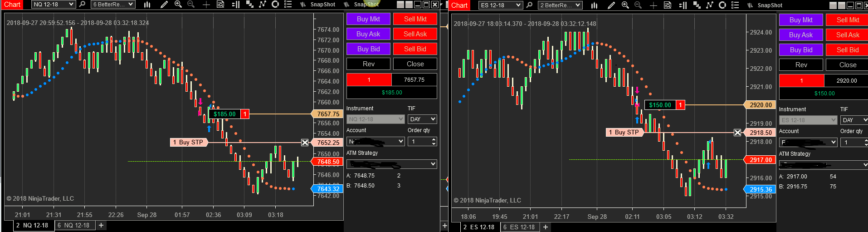Toggle Chart Trader icon in NQ chart

click(235, 5)
